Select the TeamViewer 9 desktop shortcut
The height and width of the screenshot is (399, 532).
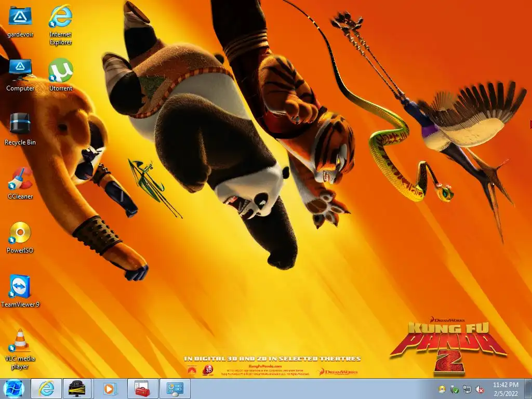click(20, 291)
